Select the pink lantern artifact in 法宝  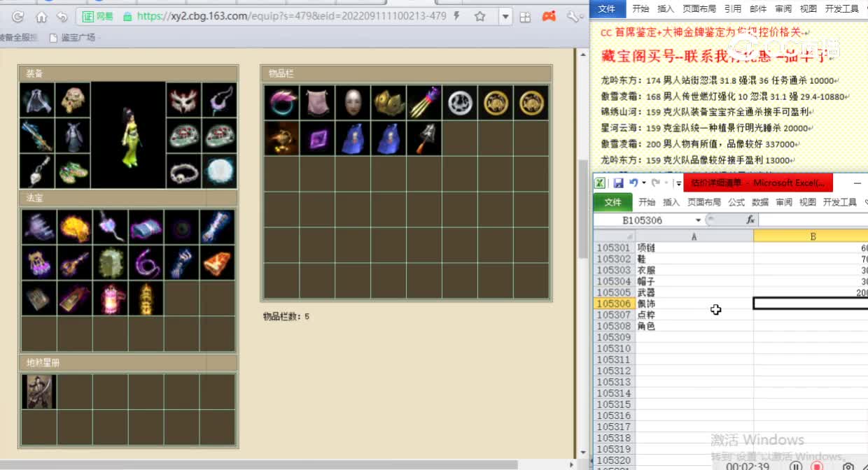click(111, 298)
